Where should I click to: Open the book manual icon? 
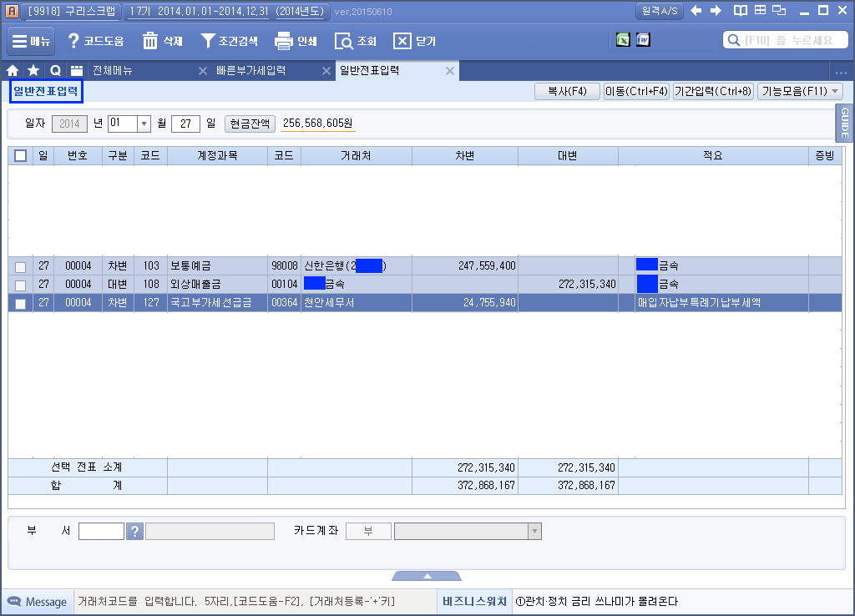pos(741,10)
